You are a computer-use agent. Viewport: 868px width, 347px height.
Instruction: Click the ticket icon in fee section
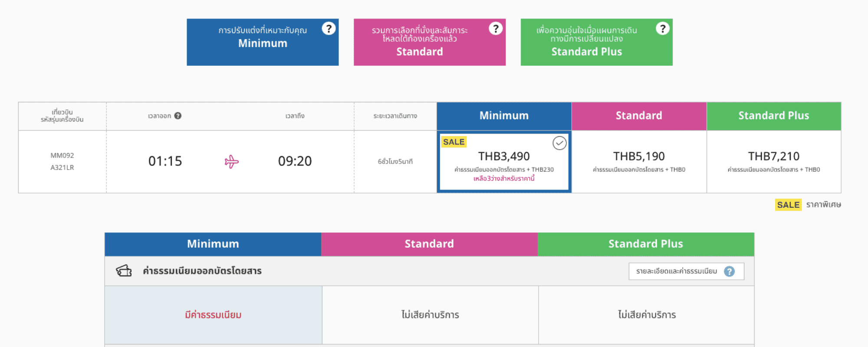[124, 271]
